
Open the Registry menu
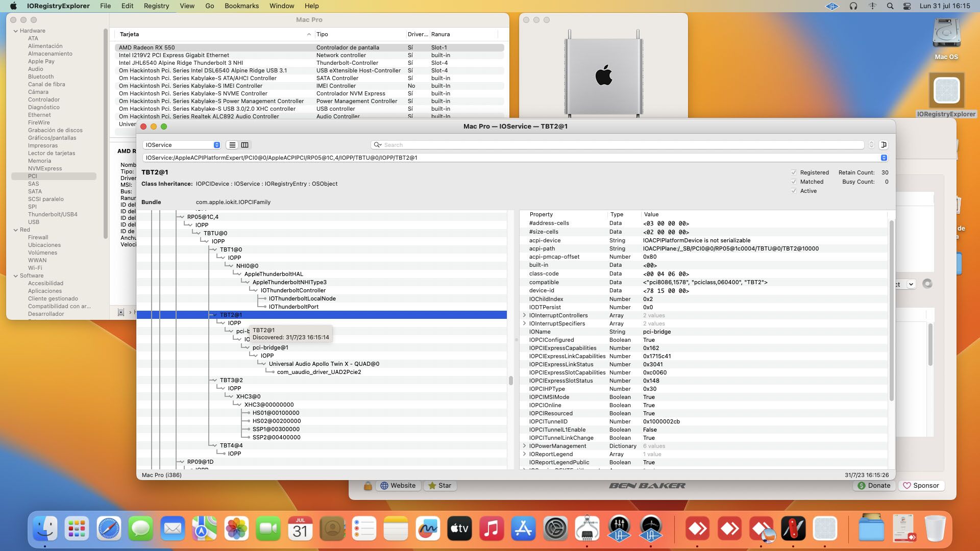[x=156, y=6]
